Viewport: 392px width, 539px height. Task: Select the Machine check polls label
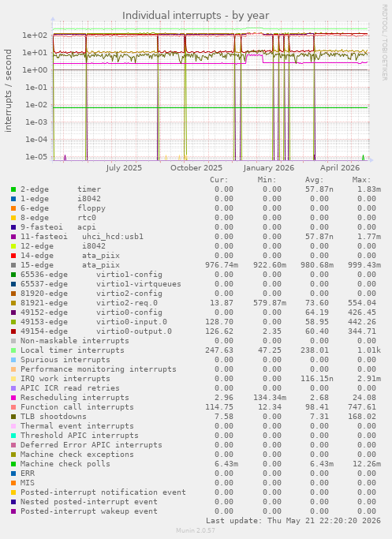(x=65, y=464)
